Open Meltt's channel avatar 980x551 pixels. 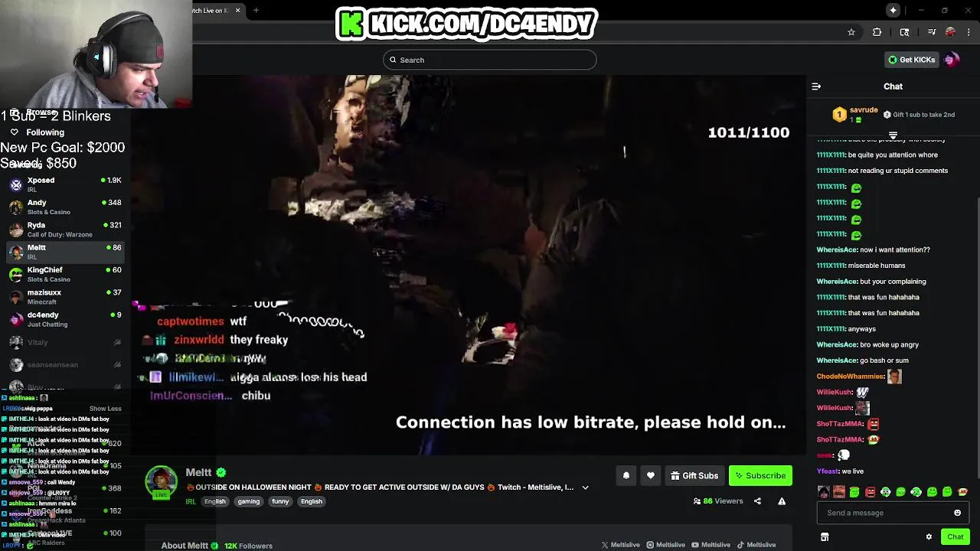point(161,481)
